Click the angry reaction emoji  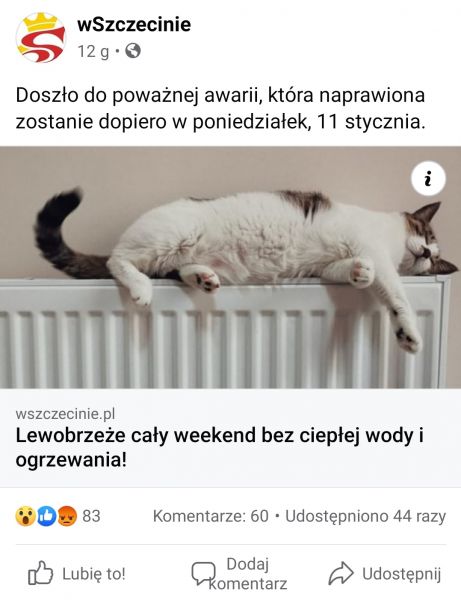tap(67, 516)
